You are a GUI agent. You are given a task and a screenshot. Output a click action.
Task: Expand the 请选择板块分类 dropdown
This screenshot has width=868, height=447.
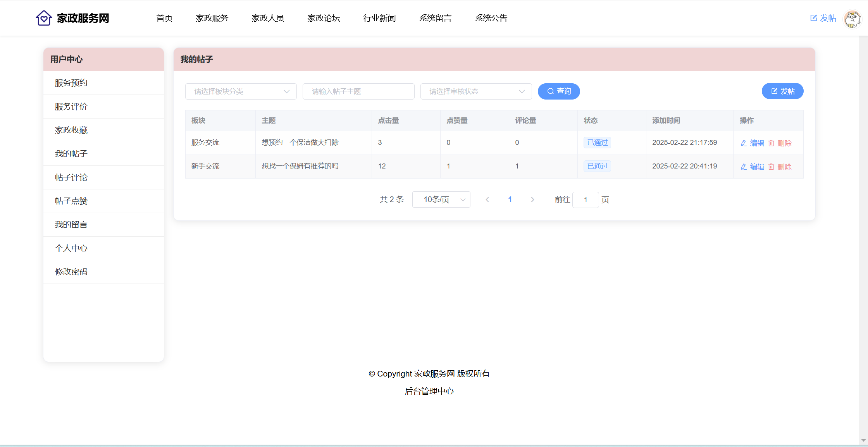pos(241,91)
